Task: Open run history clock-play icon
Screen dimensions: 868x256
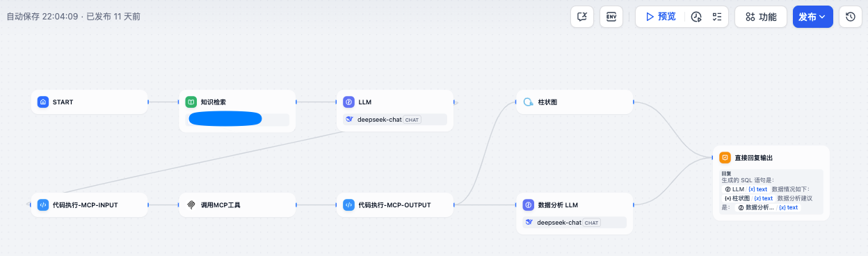Action: pos(696,17)
